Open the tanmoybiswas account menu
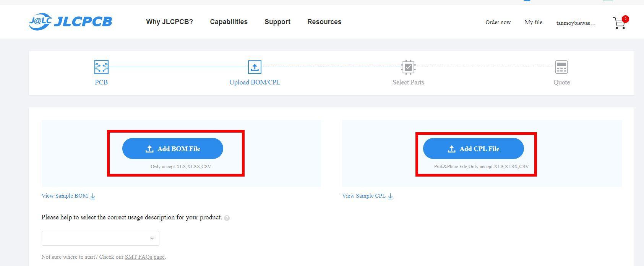This screenshot has height=266, width=644. (576, 23)
